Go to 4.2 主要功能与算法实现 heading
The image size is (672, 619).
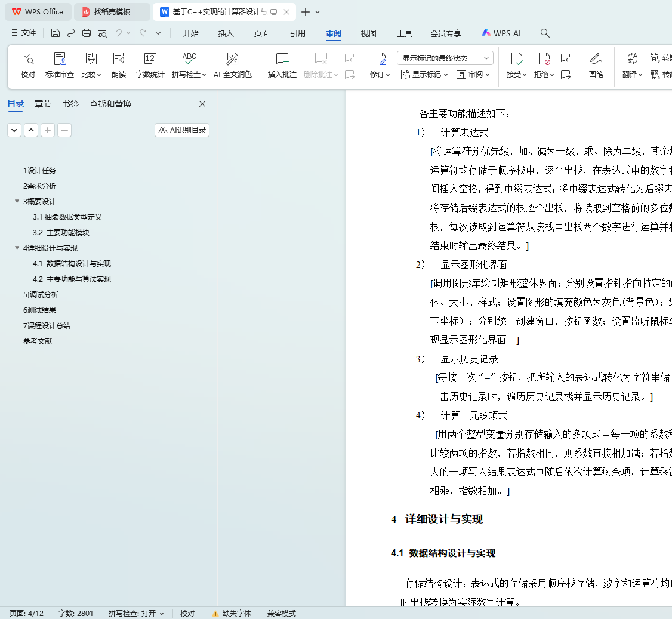tap(72, 279)
